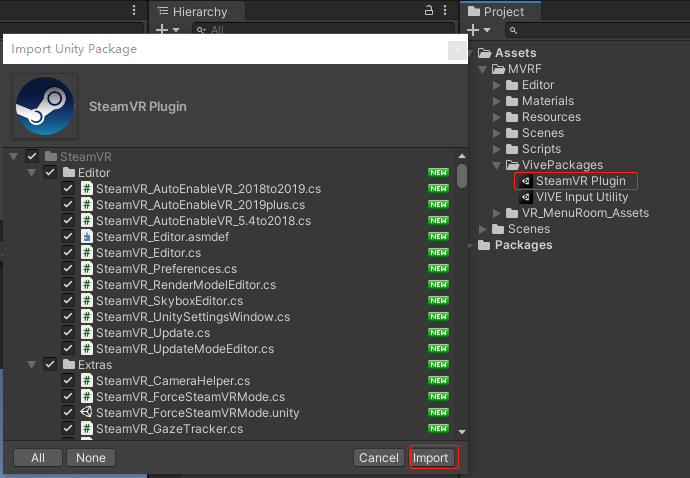The image size is (690, 478).
Task: Click the Hierarchy search field
Action: (323, 30)
